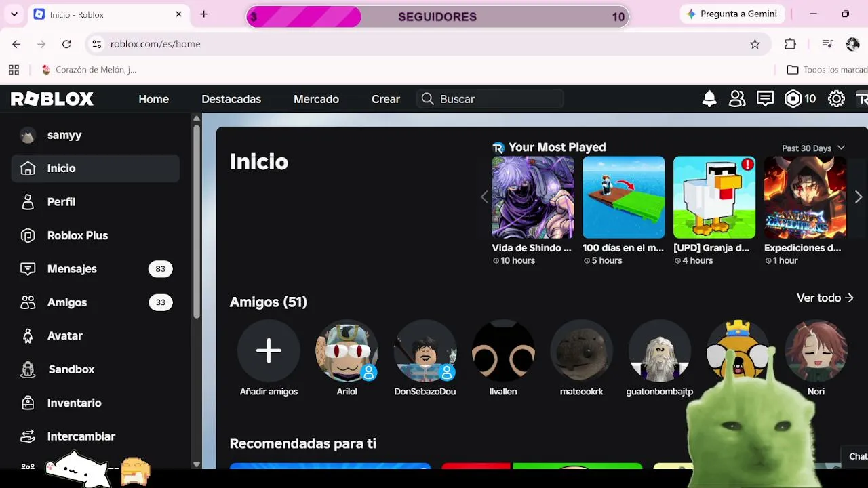Open the browser extensions puzzle icon
Viewport: 868px width, 488px height.
[790, 44]
